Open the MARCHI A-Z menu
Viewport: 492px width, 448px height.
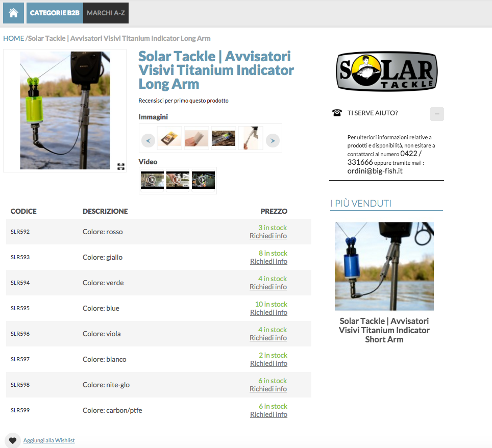click(106, 13)
